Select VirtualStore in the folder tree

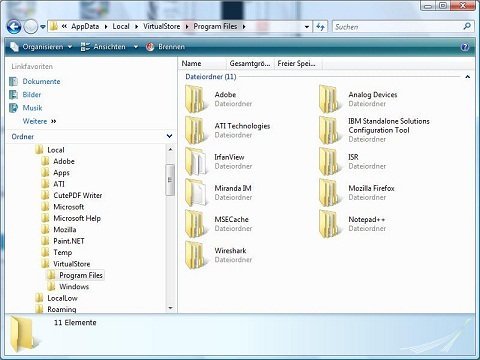click(x=72, y=264)
